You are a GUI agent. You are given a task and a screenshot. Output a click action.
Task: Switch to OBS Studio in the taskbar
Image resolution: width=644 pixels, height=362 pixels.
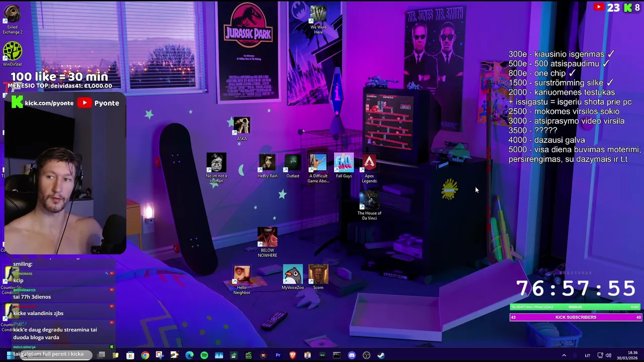click(366, 355)
